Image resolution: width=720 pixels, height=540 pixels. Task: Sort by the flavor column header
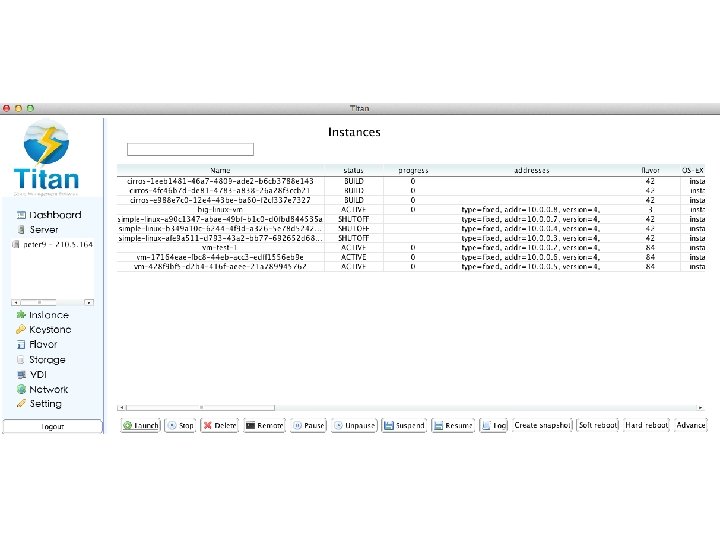point(650,170)
